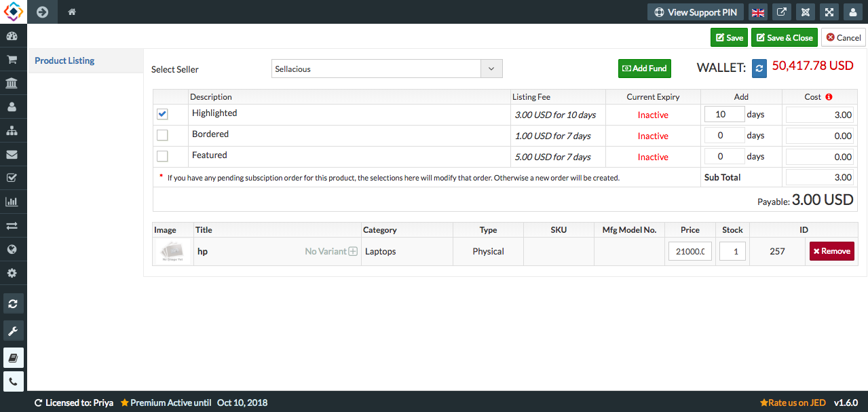
Task: Open the external link icon in top bar
Action: pyautogui.click(x=782, y=12)
